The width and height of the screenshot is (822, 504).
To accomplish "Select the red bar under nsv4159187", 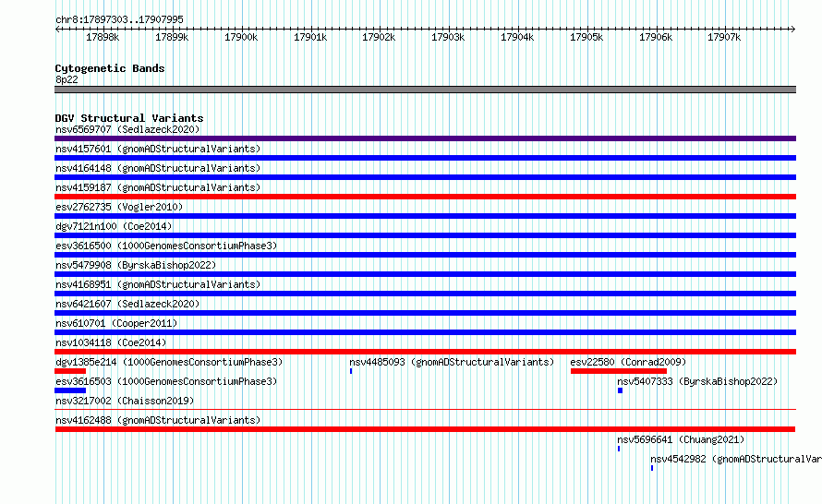I will pyautogui.click(x=425, y=197).
